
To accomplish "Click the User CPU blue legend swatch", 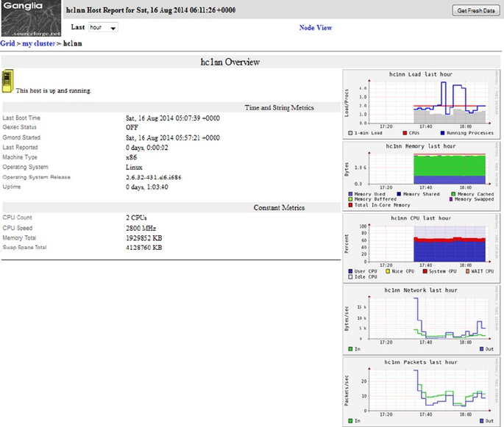I will pyautogui.click(x=350, y=271).
